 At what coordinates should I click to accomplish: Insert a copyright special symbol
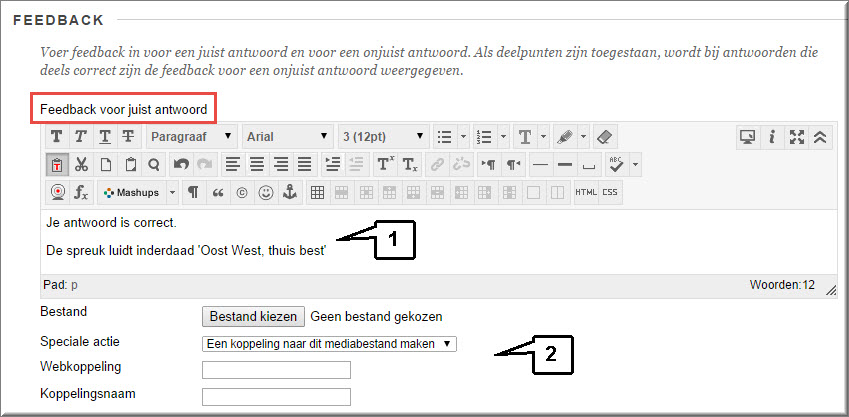242,193
